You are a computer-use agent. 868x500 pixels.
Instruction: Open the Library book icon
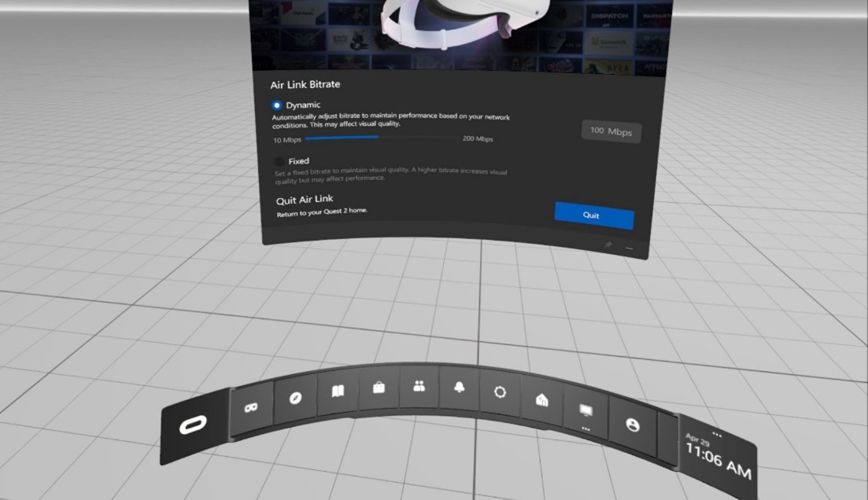[x=338, y=392]
